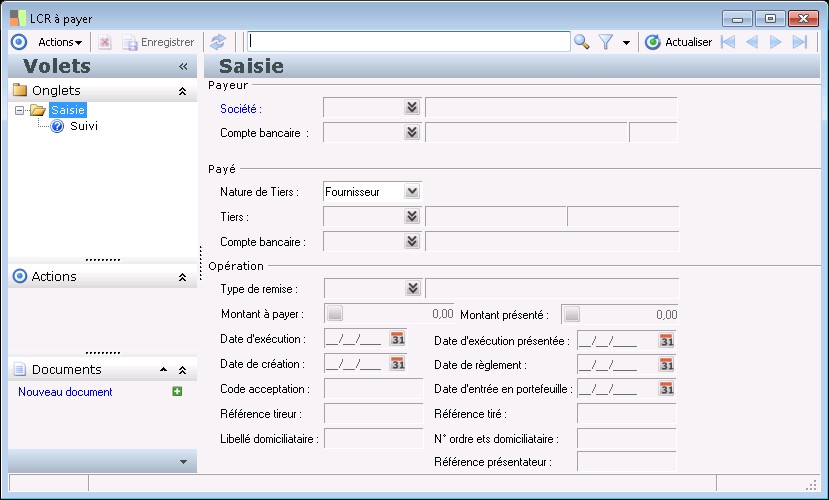The width and height of the screenshot is (829, 500).
Task: Open the Société dropdown
Action: 412,107
